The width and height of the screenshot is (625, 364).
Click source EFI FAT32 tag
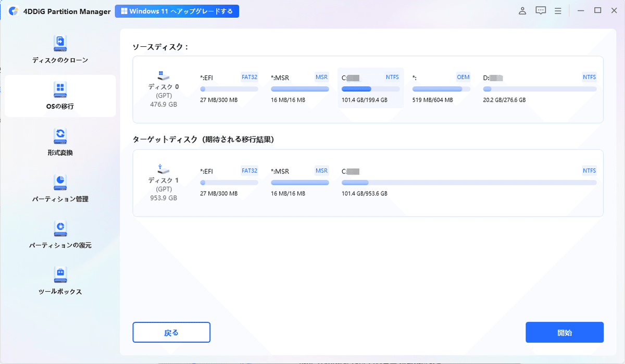(x=249, y=77)
